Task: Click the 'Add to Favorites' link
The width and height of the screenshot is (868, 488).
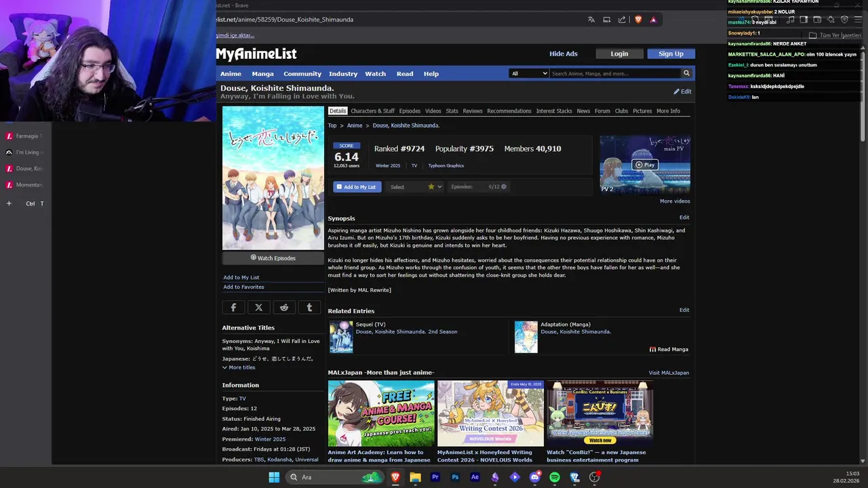Action: coord(243,287)
